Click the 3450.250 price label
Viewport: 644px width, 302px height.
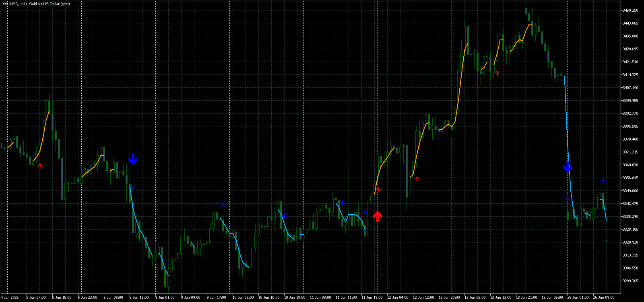630,10
